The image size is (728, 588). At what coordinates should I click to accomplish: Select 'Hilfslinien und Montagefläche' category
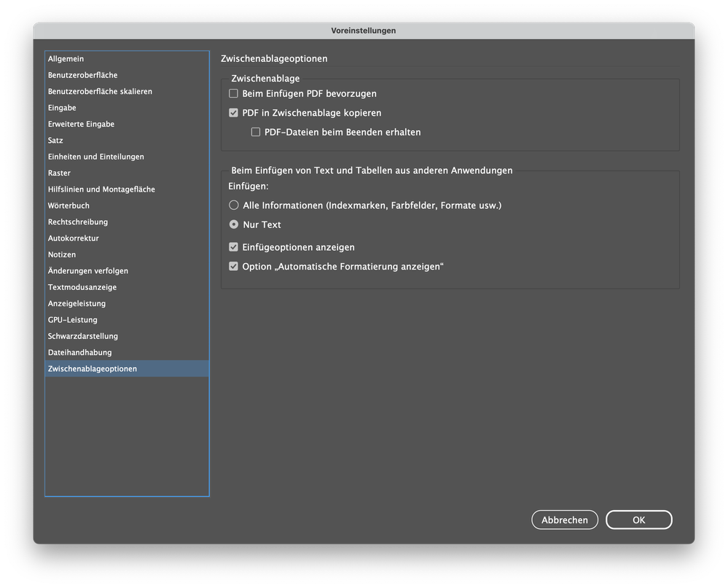[102, 189]
